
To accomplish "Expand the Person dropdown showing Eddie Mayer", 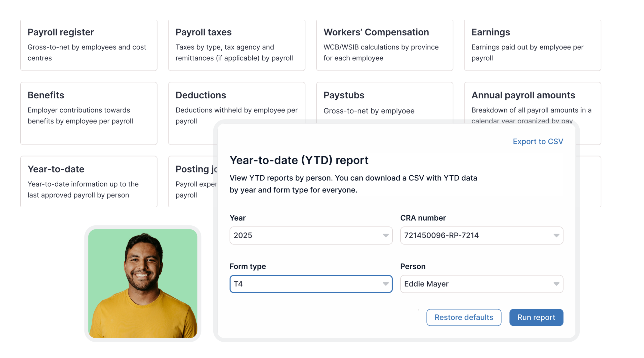I will pos(481,284).
